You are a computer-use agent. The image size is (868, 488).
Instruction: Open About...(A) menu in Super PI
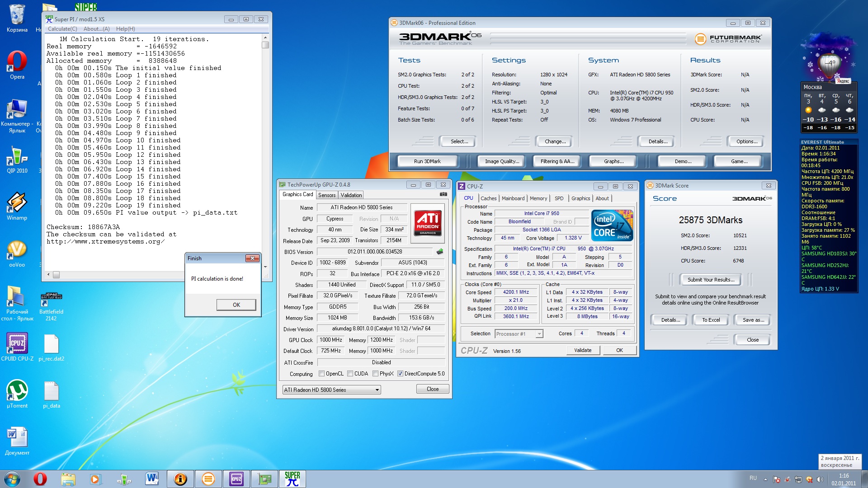tap(96, 29)
